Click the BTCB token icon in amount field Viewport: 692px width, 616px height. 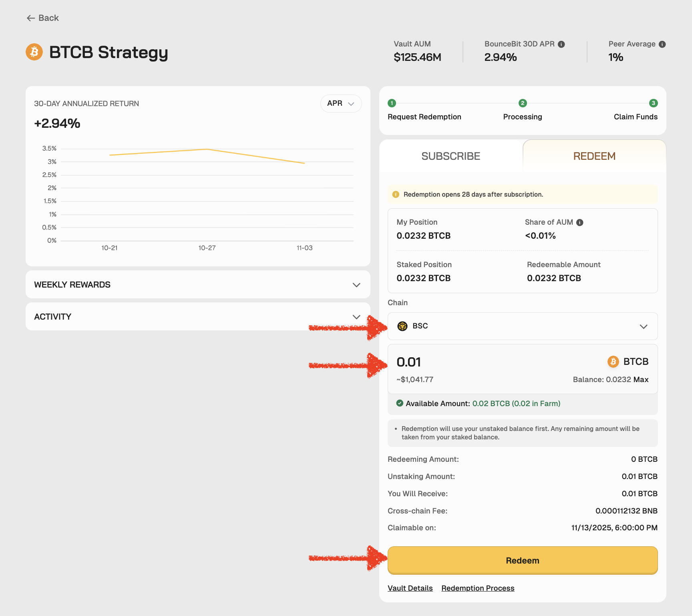(613, 362)
